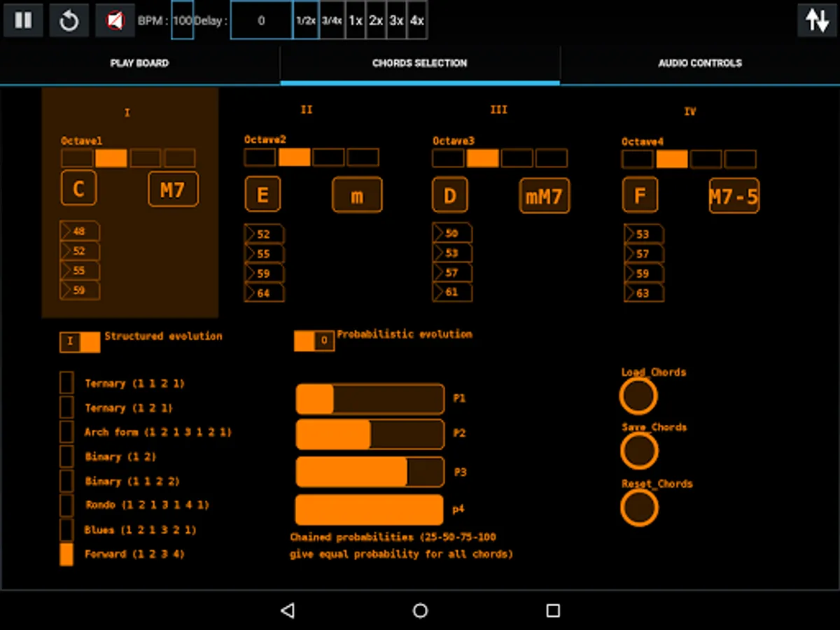Click note tag 64 in chord II
This screenshot has height=630, width=840.
pyautogui.click(x=264, y=293)
